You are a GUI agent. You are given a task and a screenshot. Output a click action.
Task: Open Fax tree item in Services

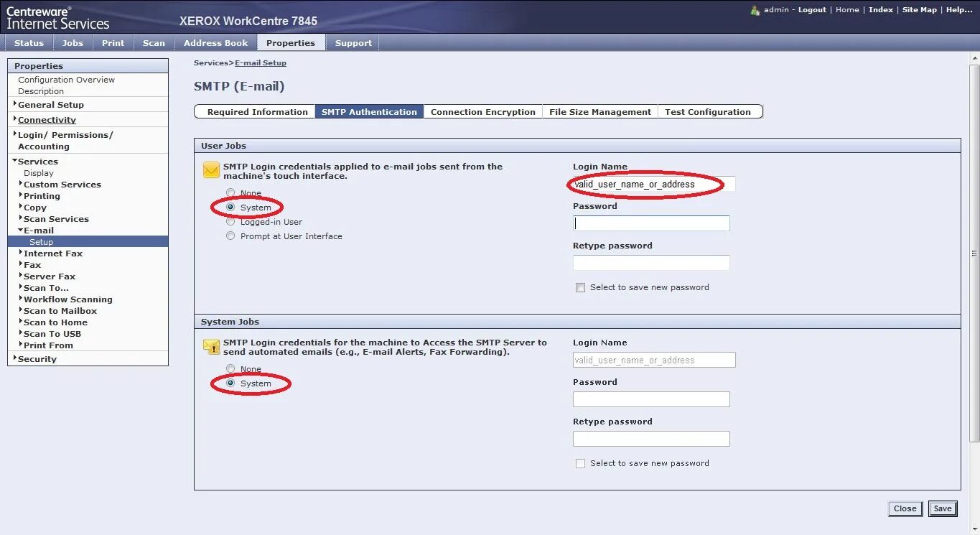(x=32, y=265)
